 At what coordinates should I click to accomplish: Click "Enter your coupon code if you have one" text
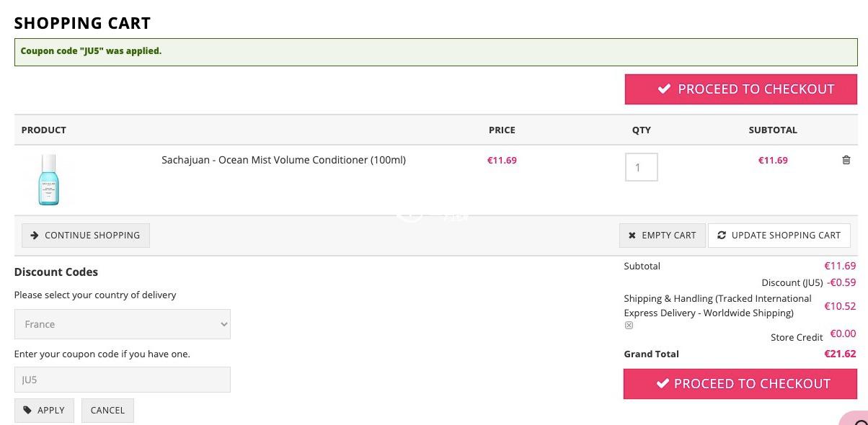[102, 354]
